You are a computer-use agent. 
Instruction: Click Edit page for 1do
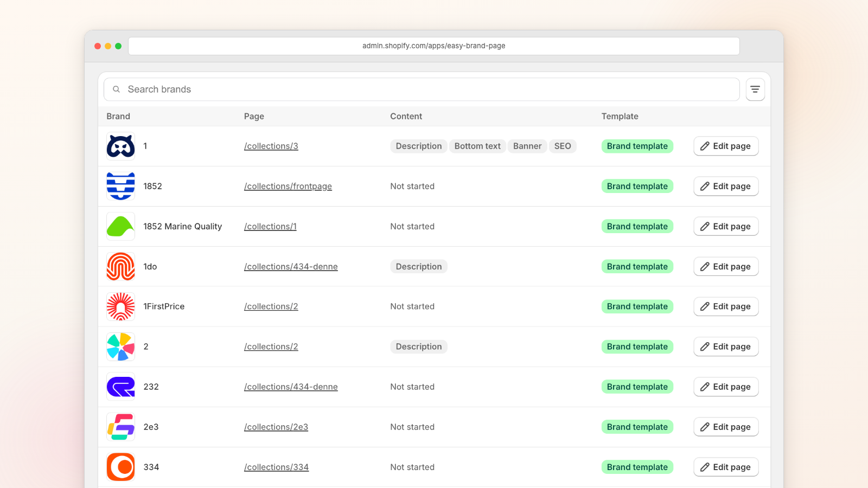[x=726, y=267]
